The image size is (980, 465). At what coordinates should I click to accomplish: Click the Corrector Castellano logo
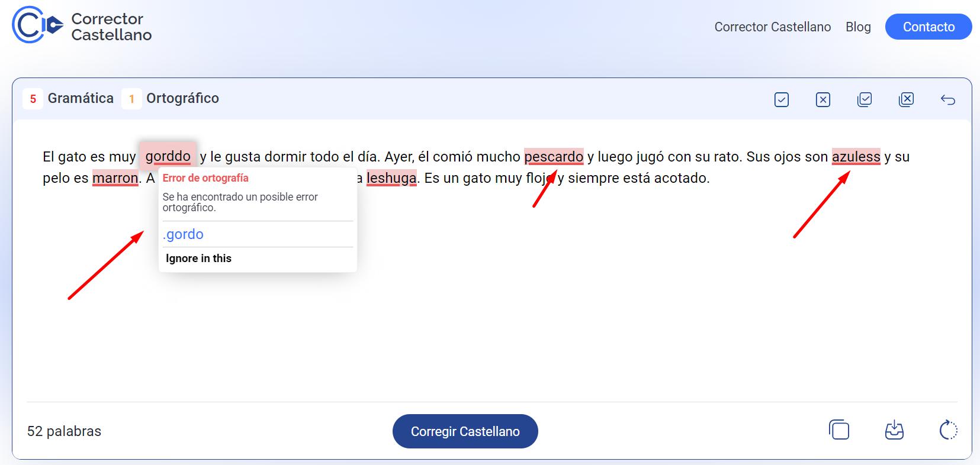pyautogui.click(x=82, y=26)
